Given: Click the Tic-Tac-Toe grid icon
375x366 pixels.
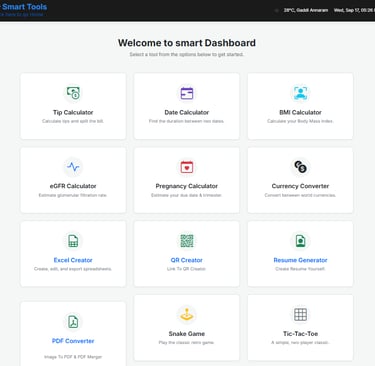Looking at the screenshot, I should point(300,314).
